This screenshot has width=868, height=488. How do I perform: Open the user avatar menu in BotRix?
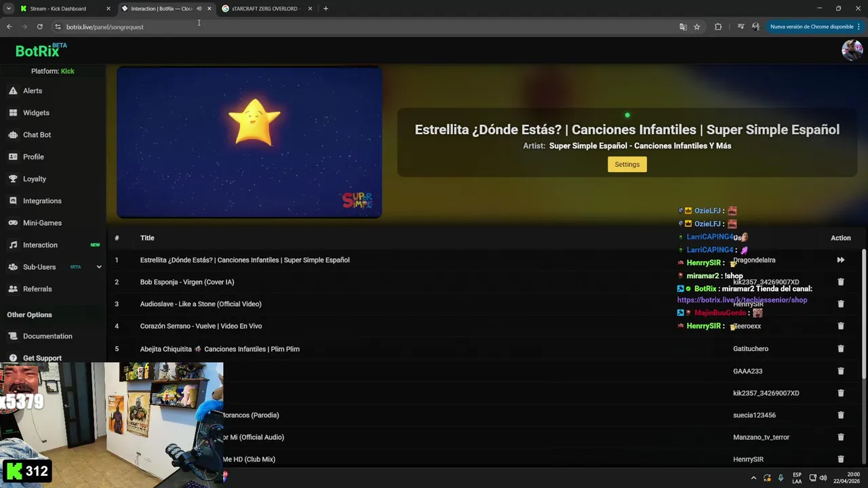[x=852, y=50]
